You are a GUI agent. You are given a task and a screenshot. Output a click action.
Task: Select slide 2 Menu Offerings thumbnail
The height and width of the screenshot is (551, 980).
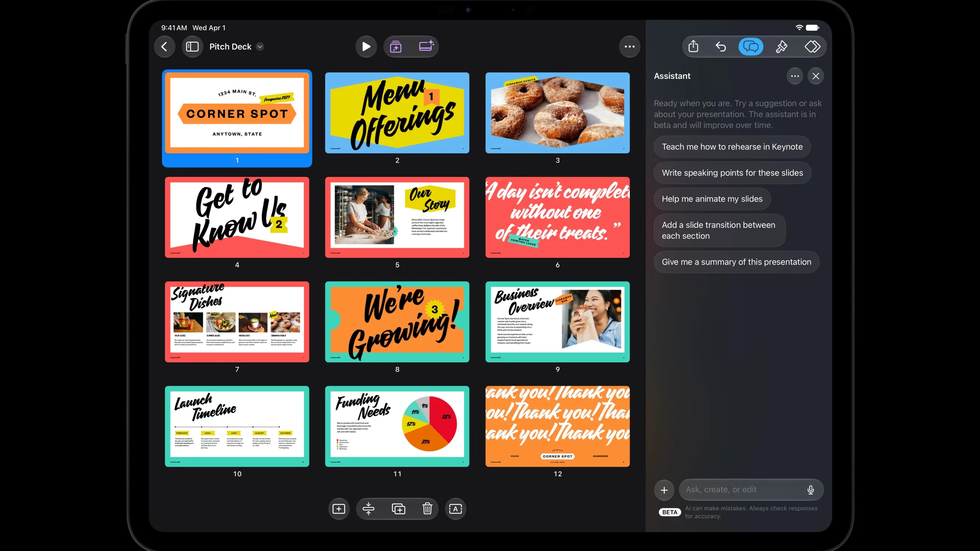pos(397,113)
